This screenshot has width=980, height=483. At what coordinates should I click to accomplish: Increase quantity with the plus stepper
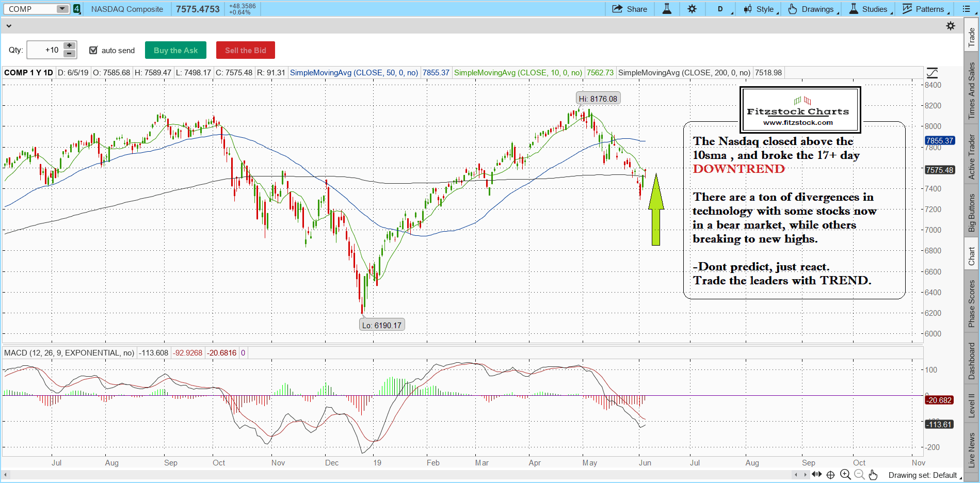pos(69,46)
